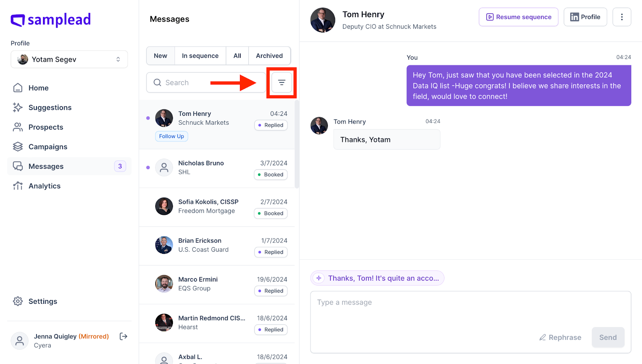Click Tom Henry header avatar
642x364 pixels.
tap(323, 20)
